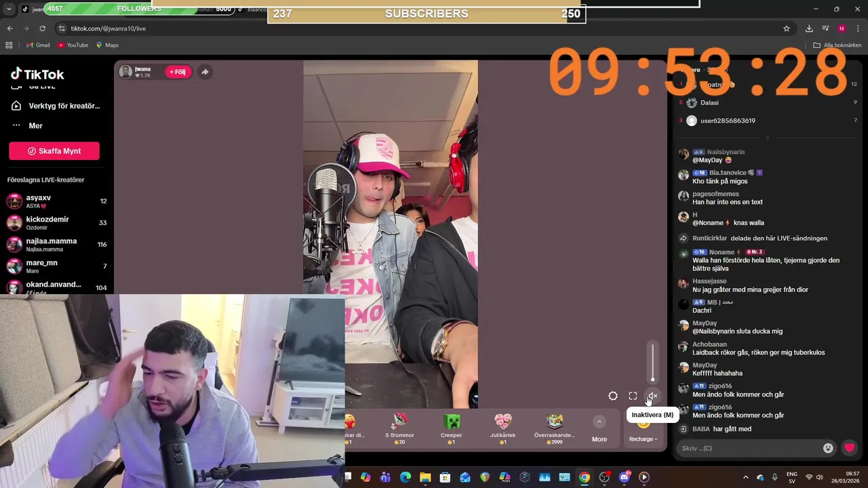Open the Recharge coins menu
868x488 pixels.
(643, 439)
